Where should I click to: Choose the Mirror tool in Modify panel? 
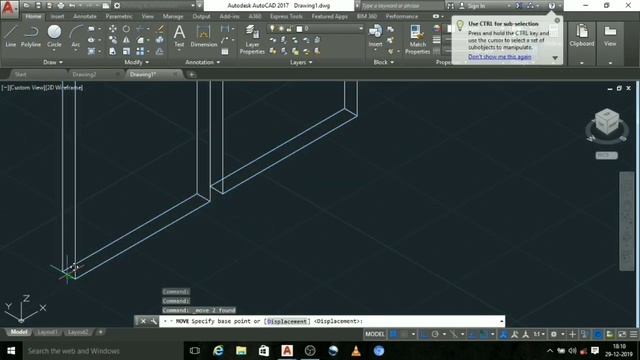tap(127, 40)
